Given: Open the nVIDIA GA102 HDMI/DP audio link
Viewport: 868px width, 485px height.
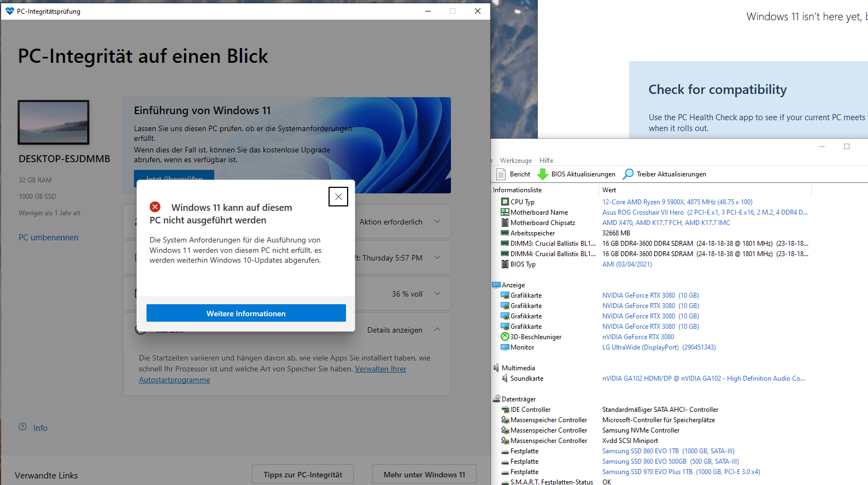Looking at the screenshot, I should 703,378.
